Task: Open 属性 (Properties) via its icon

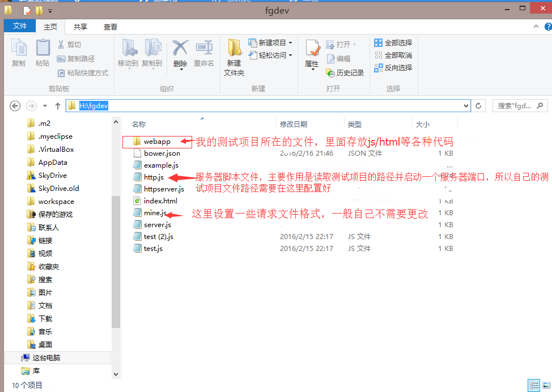Action: click(312, 48)
